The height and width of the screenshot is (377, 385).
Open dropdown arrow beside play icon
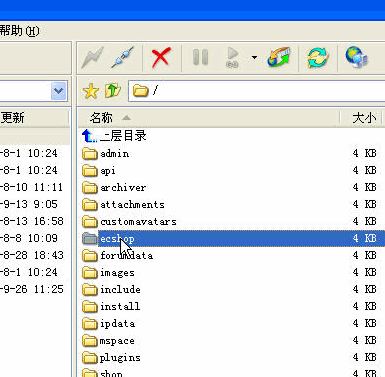click(254, 58)
